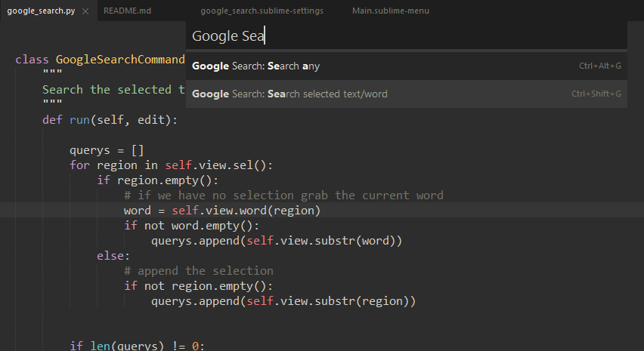644x351 pixels.
Task: Click the 'if not region.empty():' line
Action: coord(198,286)
